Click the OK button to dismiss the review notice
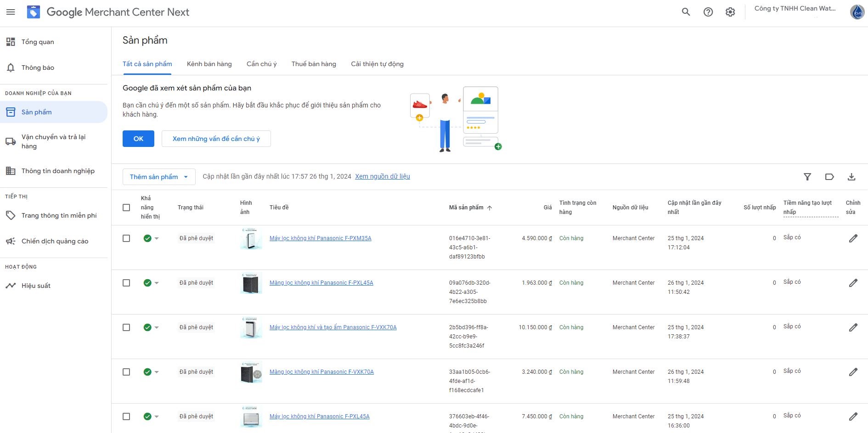Screen dimensions: 868x433 (x=138, y=138)
